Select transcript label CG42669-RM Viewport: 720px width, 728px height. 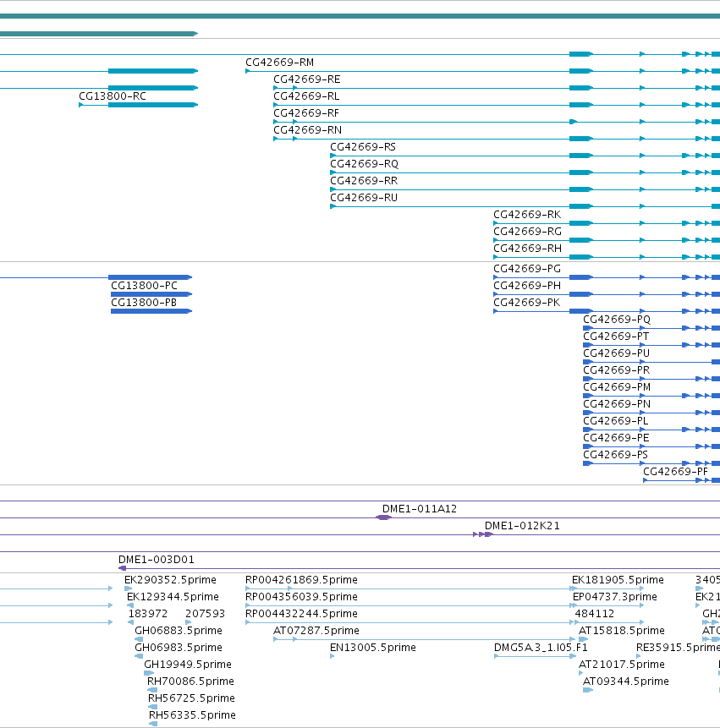point(280,63)
